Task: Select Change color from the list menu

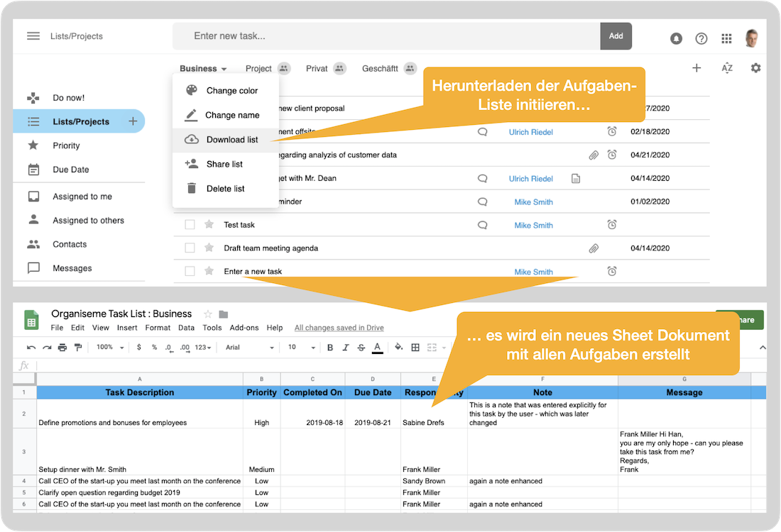Action: 226,91
